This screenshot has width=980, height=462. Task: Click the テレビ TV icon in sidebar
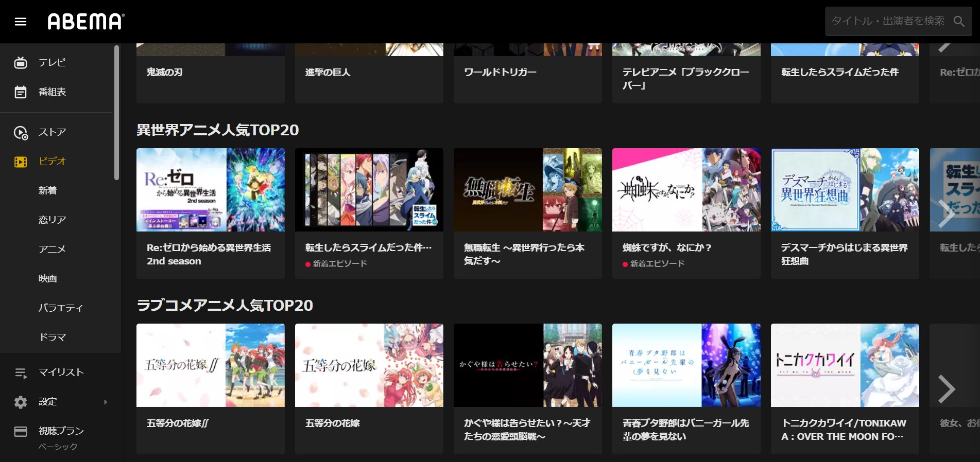pyautogui.click(x=21, y=63)
